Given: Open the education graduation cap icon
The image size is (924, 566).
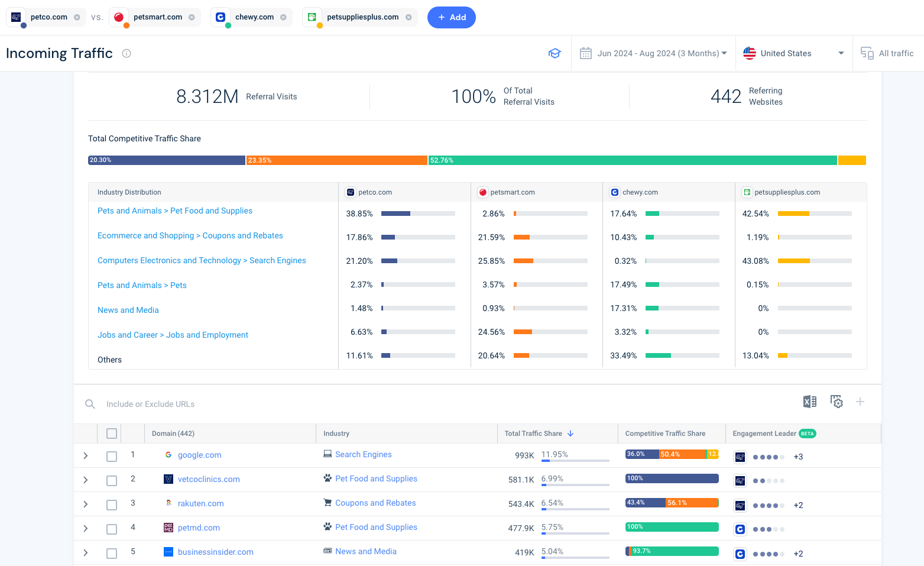Looking at the screenshot, I should [555, 53].
